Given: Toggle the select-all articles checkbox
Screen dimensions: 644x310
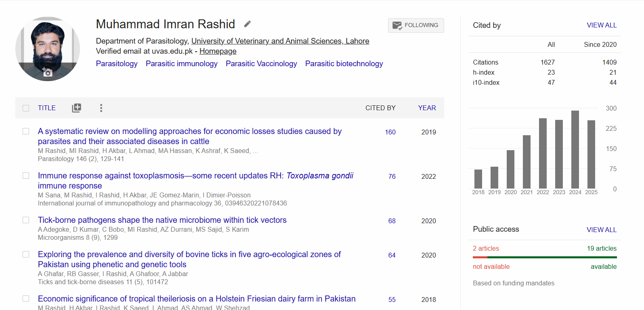Looking at the screenshot, I should pos(26,108).
